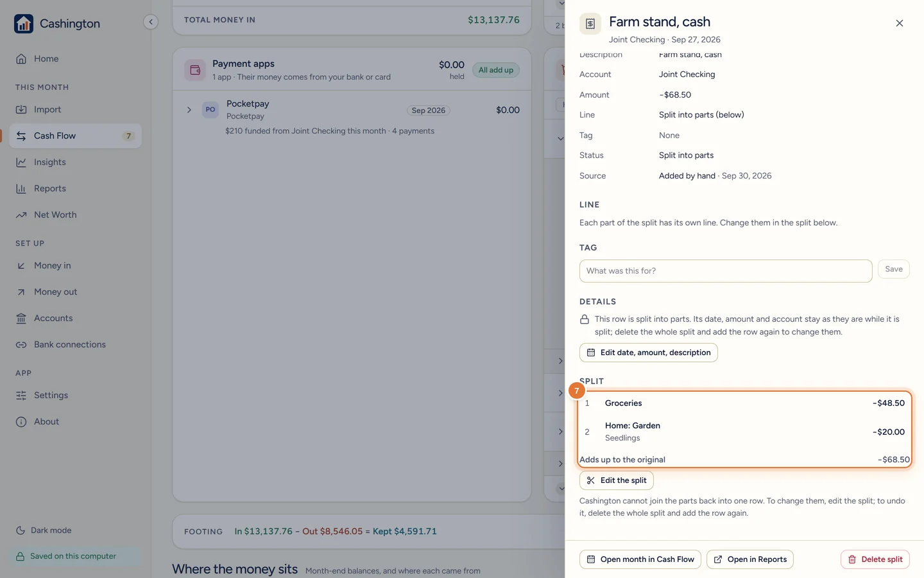Save the tag
Image resolution: width=924 pixels, height=578 pixels.
(x=894, y=269)
